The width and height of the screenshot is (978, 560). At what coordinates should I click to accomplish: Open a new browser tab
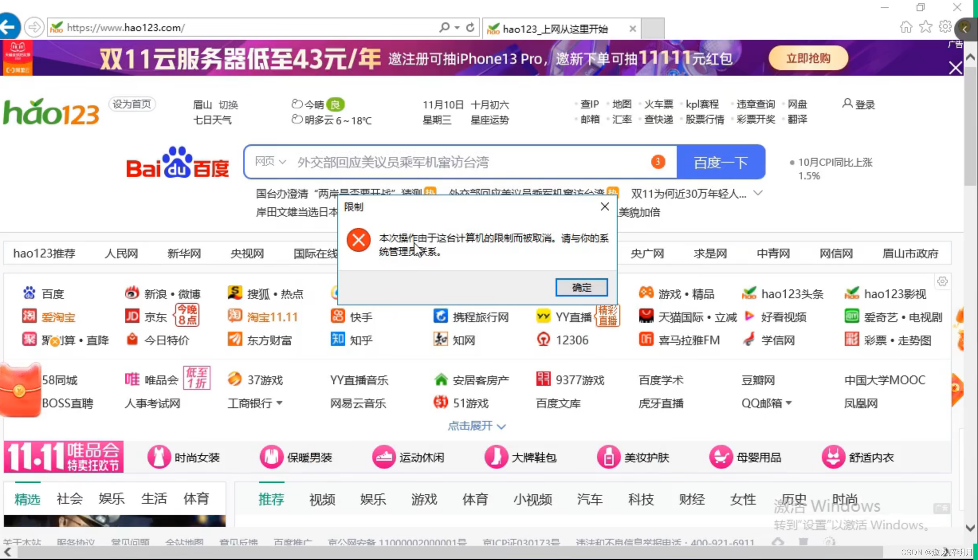[x=652, y=29]
